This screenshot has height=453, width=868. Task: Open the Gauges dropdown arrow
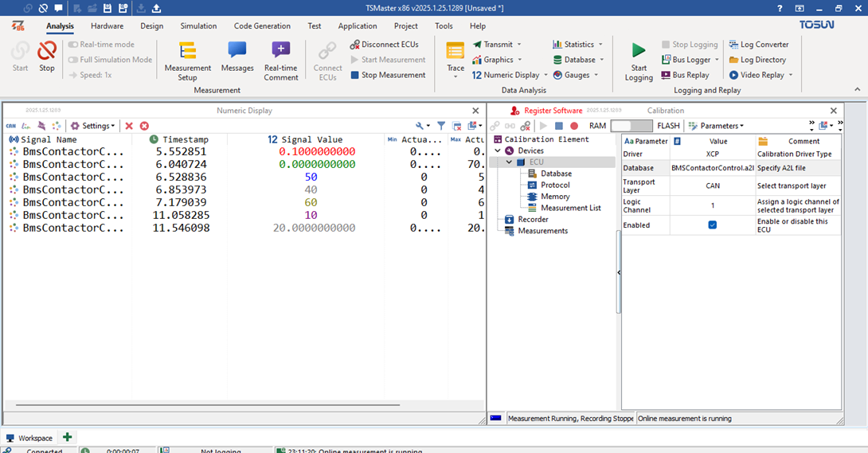pyautogui.click(x=596, y=75)
